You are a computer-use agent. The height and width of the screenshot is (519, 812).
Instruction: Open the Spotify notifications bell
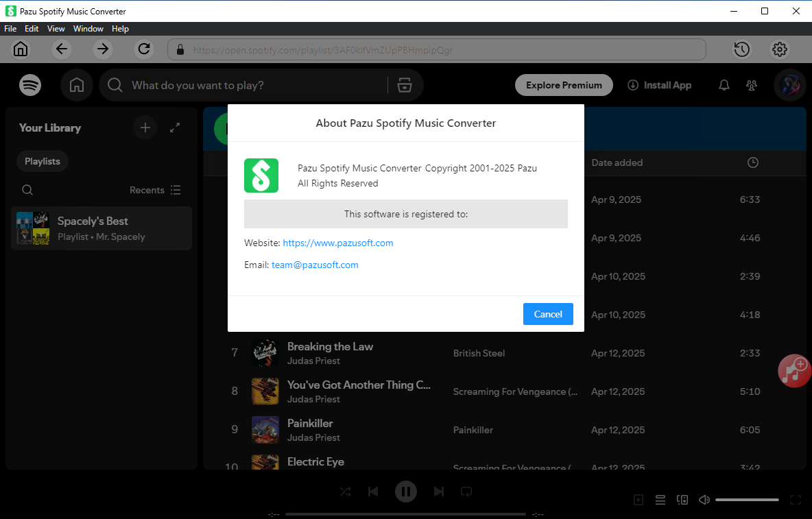point(724,86)
